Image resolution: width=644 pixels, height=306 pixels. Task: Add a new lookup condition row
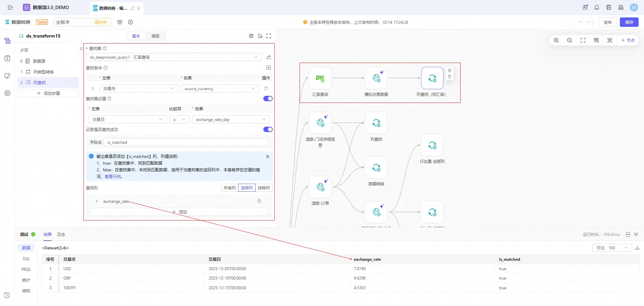point(268,68)
